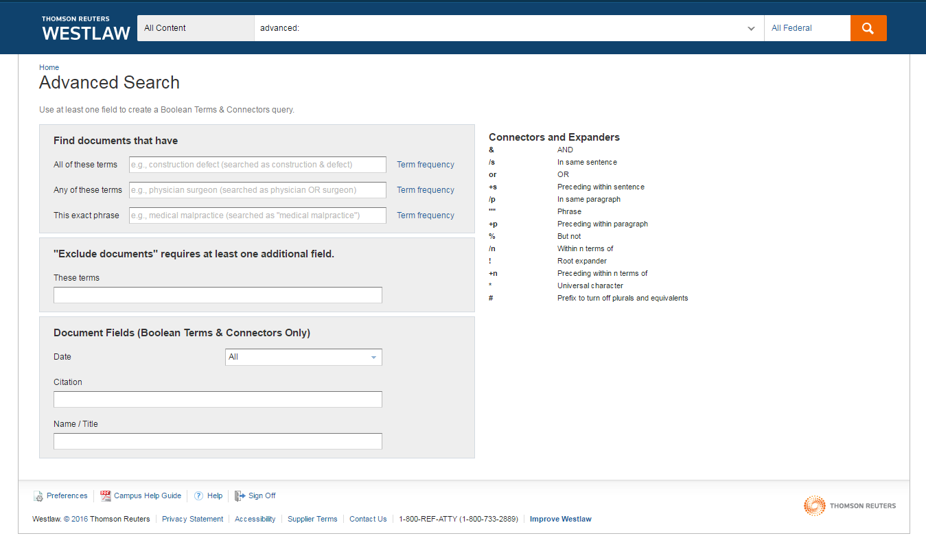
Task: Click the Home breadcrumb link
Action: [x=49, y=67]
